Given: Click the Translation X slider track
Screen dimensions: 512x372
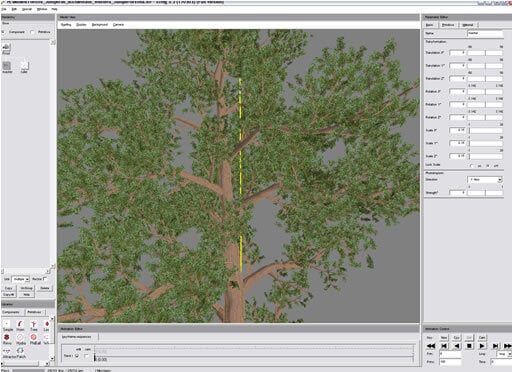Looking at the screenshot, I should (485, 53).
